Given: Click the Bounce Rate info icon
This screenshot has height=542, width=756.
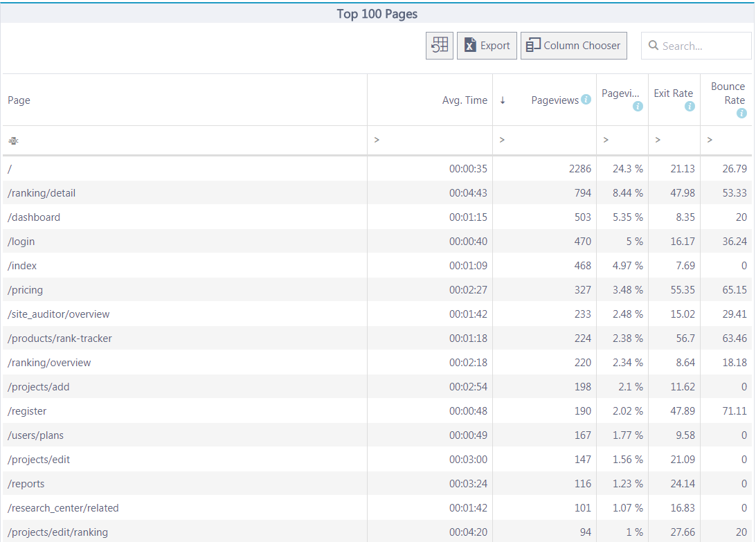Looking at the screenshot, I should (x=741, y=114).
